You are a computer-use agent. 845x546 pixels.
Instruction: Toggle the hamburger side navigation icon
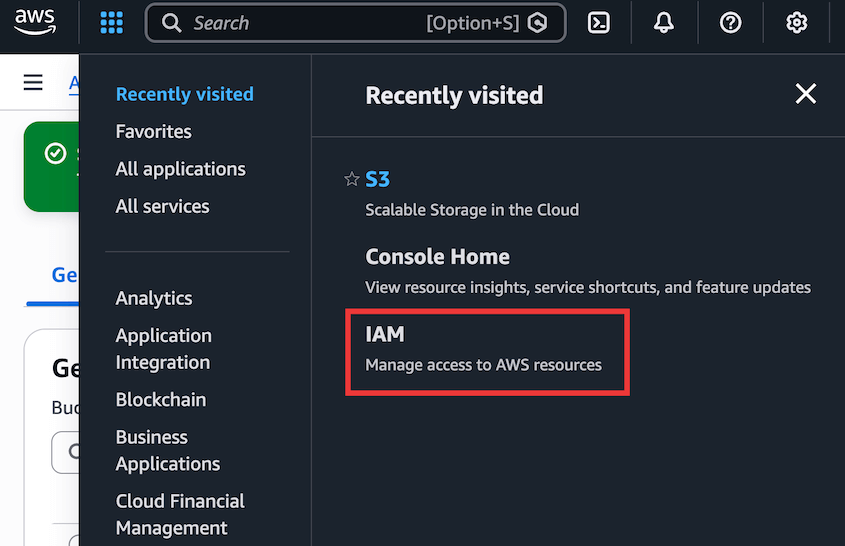tap(33, 82)
